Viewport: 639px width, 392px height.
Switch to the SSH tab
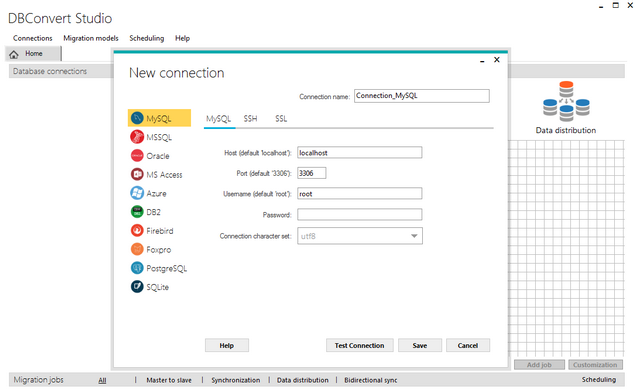click(250, 119)
